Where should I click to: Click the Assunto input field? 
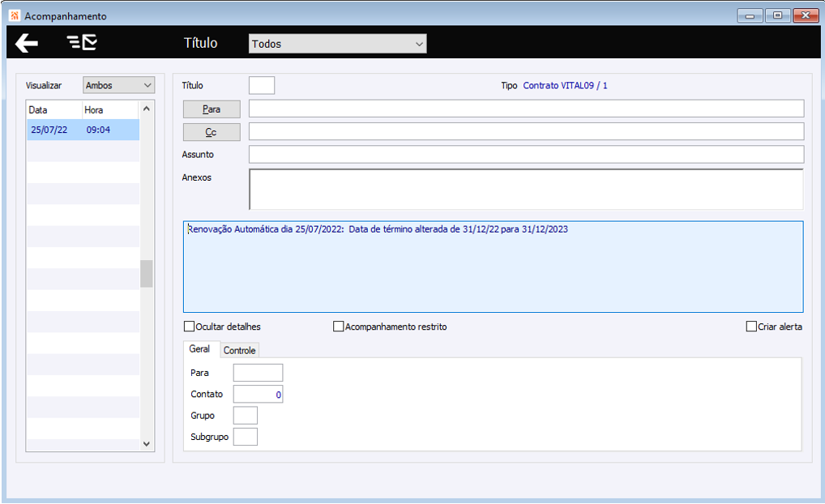[526, 154]
